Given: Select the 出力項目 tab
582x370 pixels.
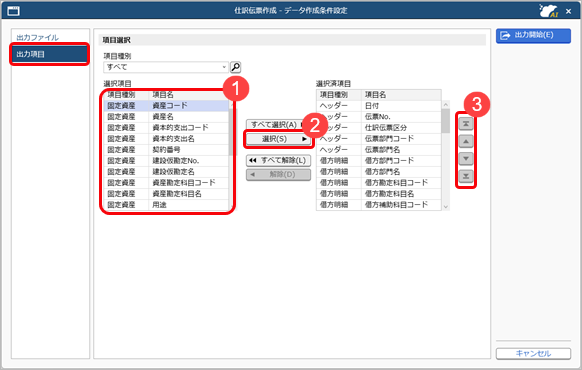Looking at the screenshot, I should (49, 54).
